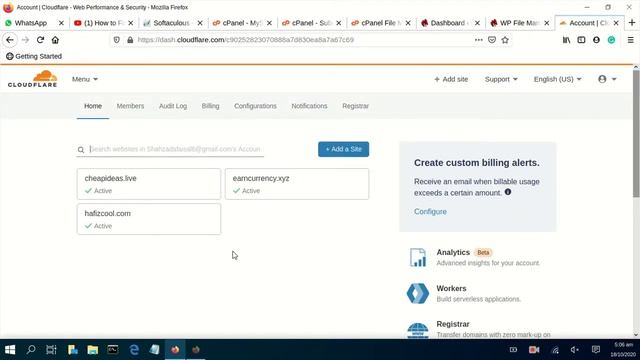
Task: Open the Getting Started bookmark
Action: tap(34, 56)
